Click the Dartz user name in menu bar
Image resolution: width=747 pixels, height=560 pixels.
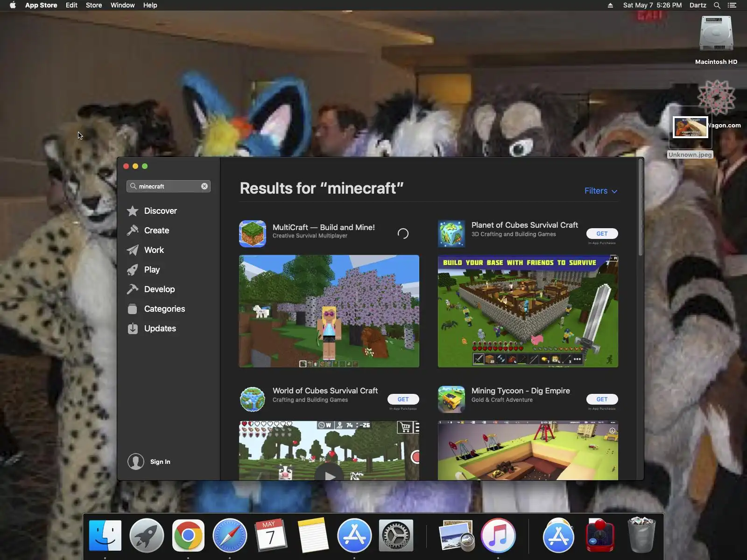pos(698,5)
